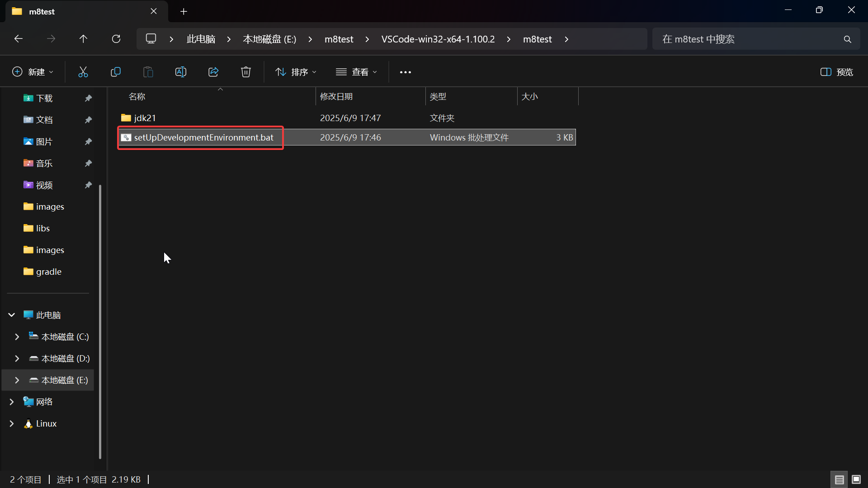Open the See more ellipsis menu
The width and height of the screenshot is (868, 488).
[406, 72]
